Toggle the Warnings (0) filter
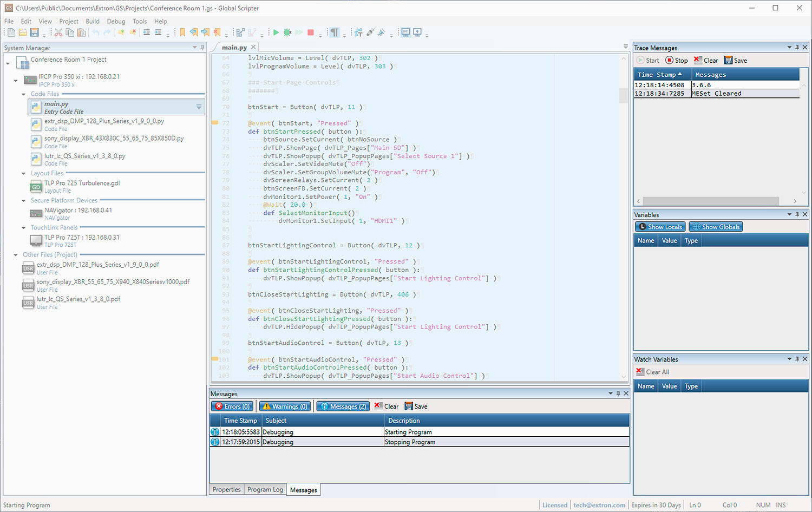This screenshot has width=812, height=512. click(285, 406)
